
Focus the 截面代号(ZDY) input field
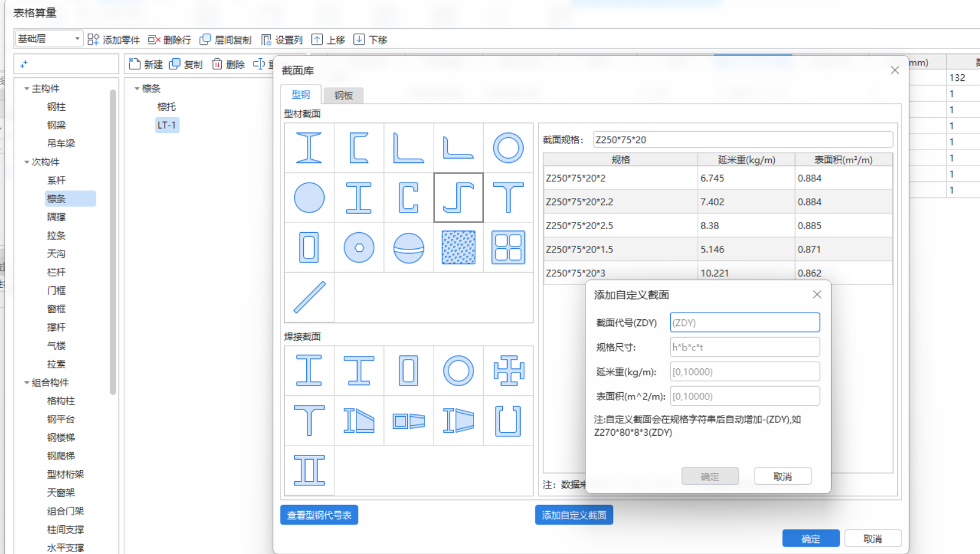click(745, 322)
